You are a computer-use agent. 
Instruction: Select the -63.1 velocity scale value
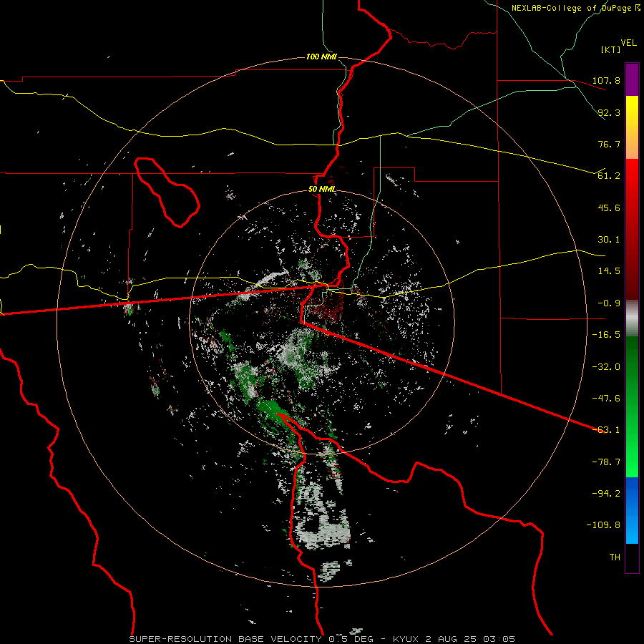(606, 430)
